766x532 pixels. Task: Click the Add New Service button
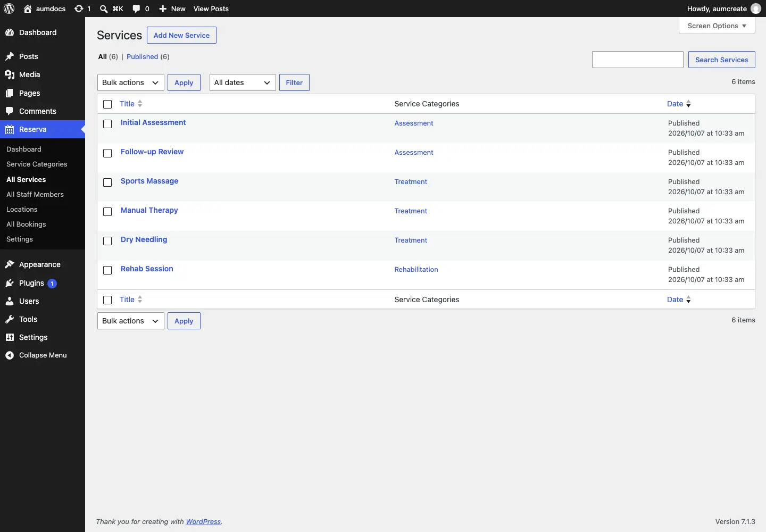(x=181, y=35)
